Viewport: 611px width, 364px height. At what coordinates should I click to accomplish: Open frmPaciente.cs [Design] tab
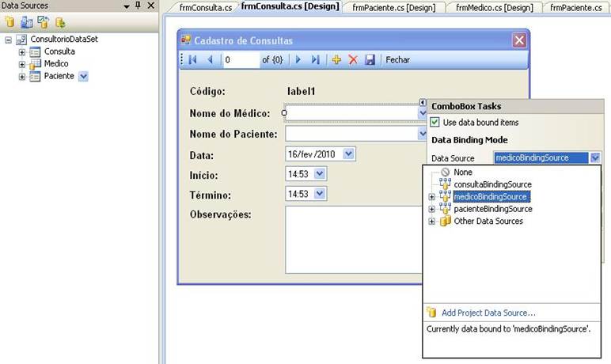393,7
